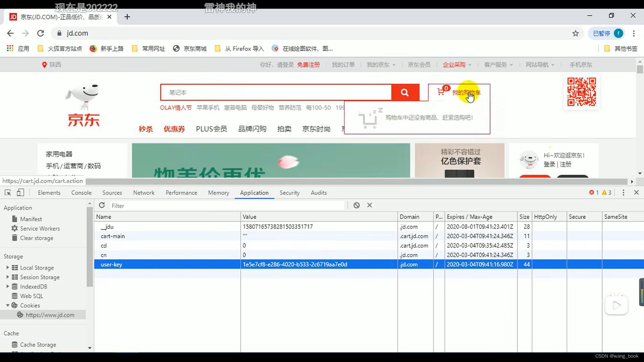Bookmark this page with star icon
Image resolution: width=644 pixels, height=362 pixels.
point(576,33)
